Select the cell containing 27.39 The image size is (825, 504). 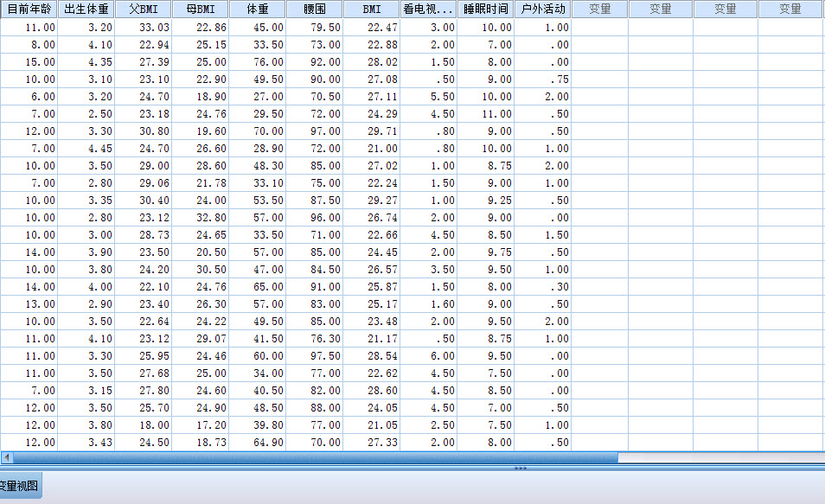tap(144, 62)
